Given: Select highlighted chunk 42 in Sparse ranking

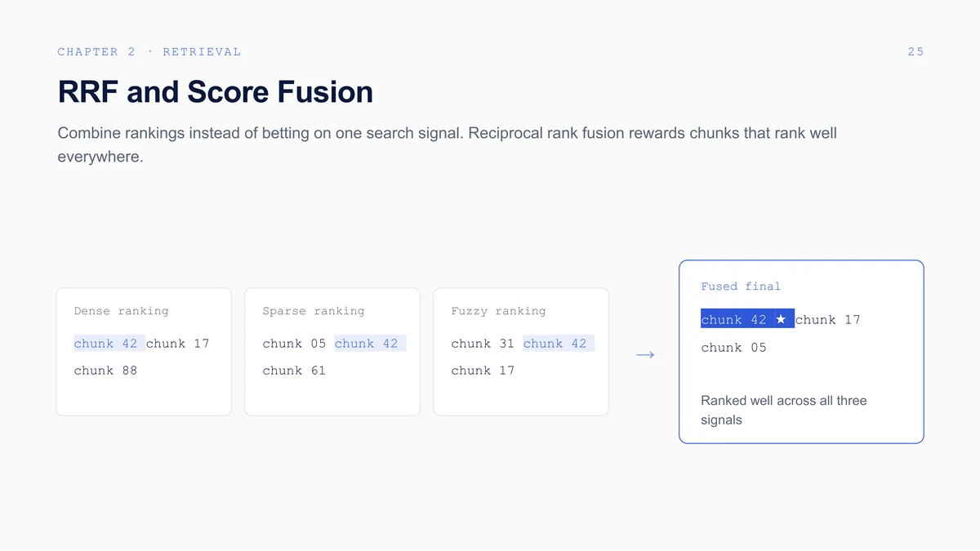Looking at the screenshot, I should [x=370, y=344].
